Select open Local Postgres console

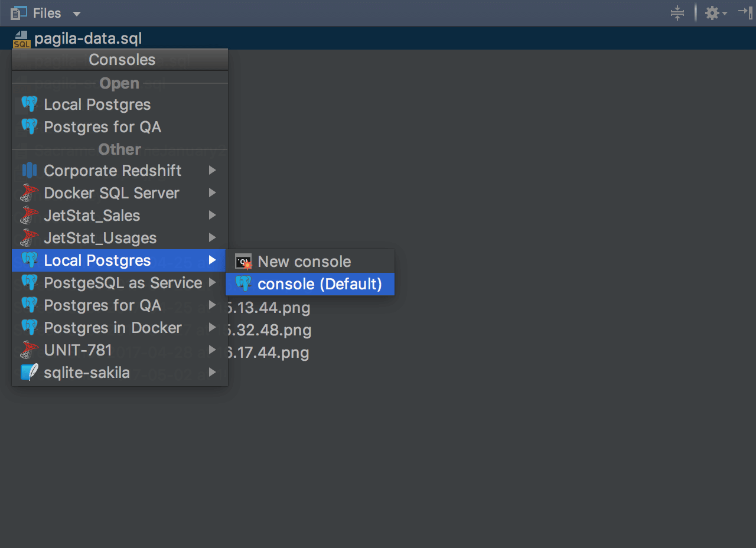coord(97,105)
